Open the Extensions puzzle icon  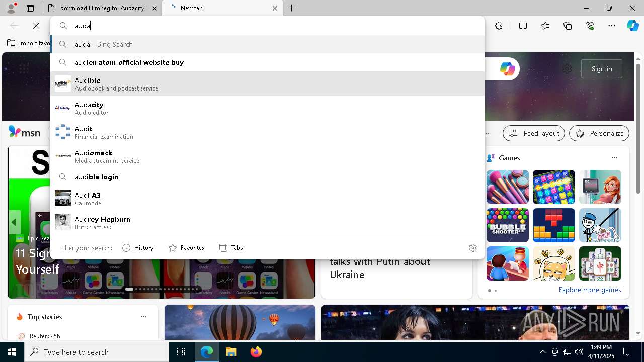click(499, 26)
